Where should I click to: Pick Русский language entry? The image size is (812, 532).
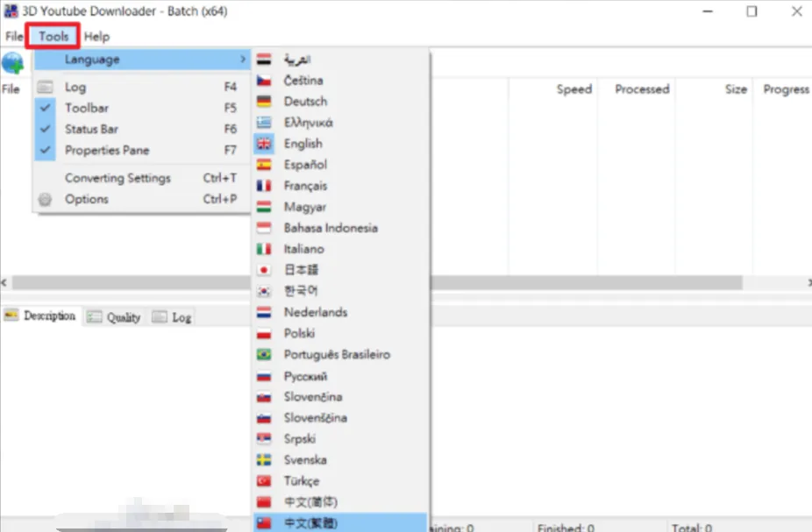tap(341, 376)
